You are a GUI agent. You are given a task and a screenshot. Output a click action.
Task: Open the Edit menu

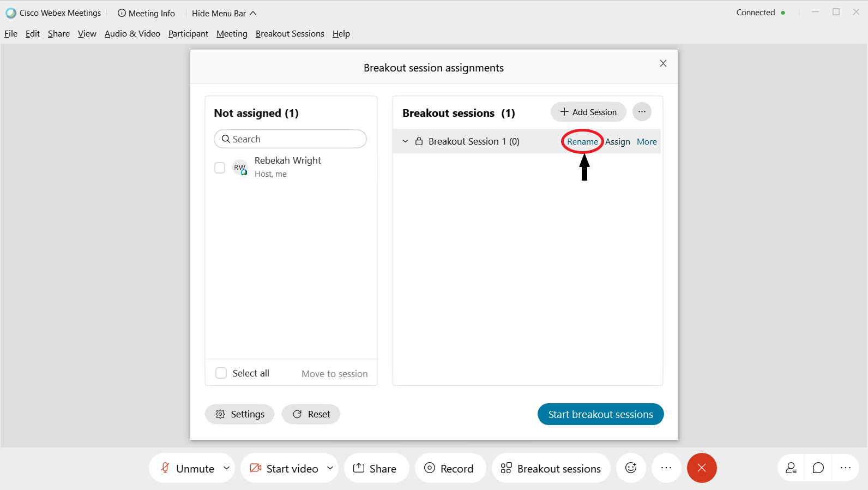point(33,34)
